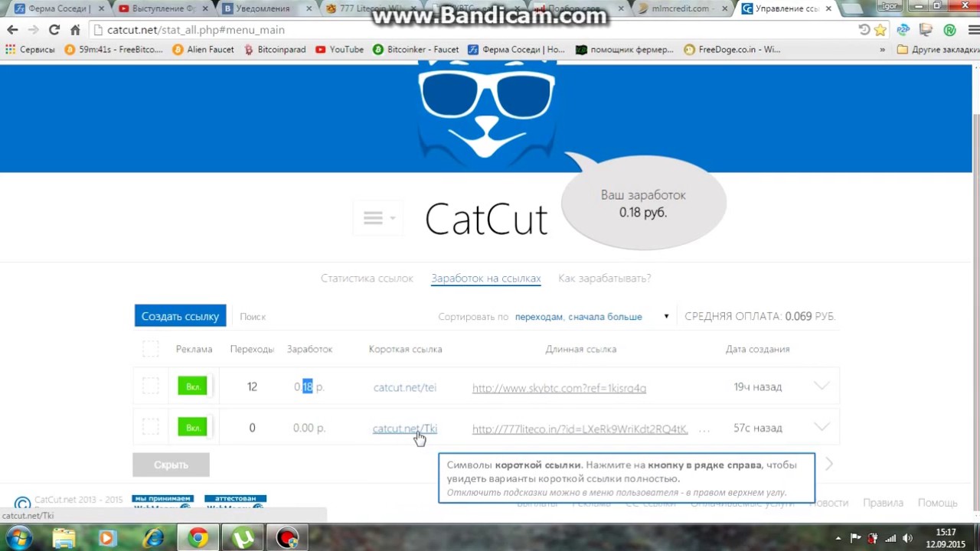Open the Как зарабатывать? tab
This screenshot has width=980, height=551.
click(605, 279)
